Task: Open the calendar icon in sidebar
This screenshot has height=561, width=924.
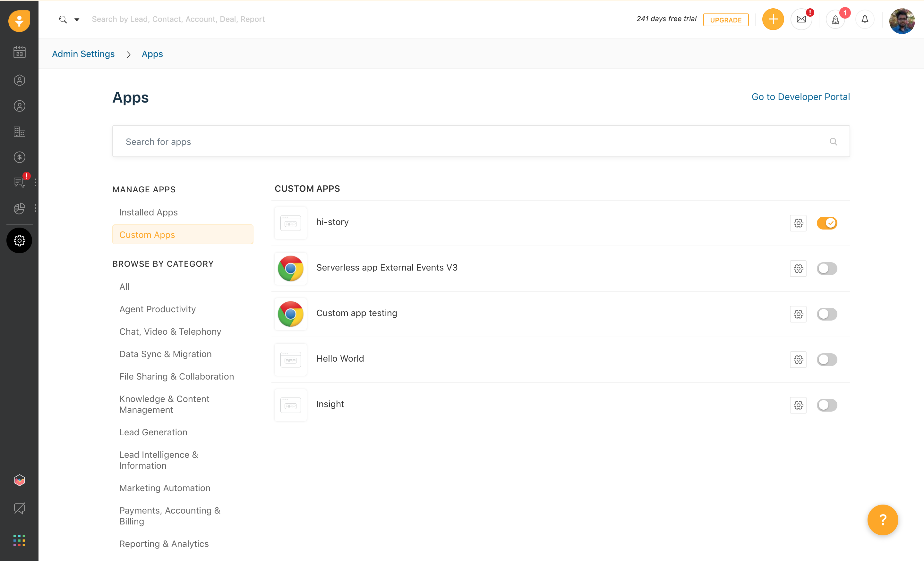Action: pyautogui.click(x=19, y=52)
